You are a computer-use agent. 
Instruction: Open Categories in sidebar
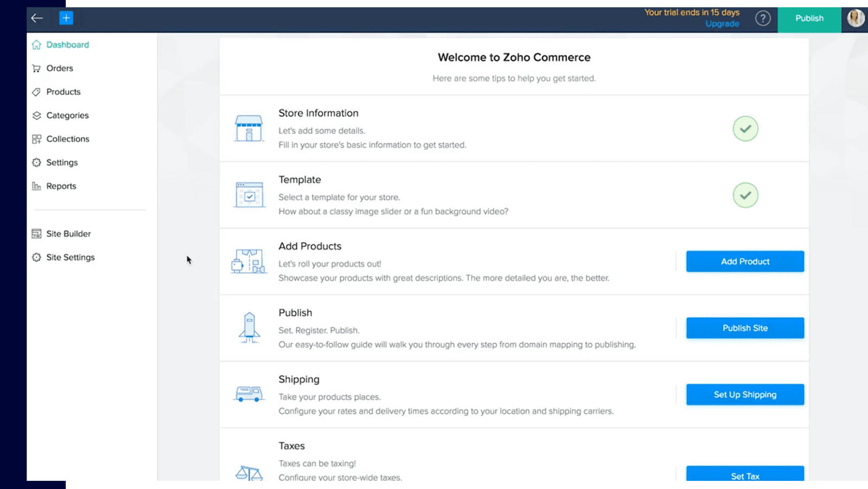pos(67,115)
